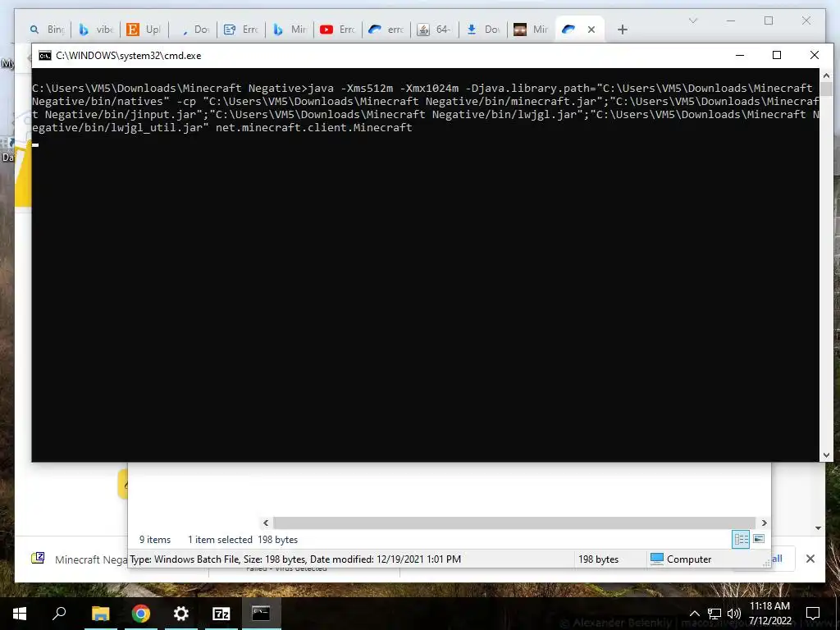The width and height of the screenshot is (840, 630).
Task: Click Chrome page scrollbar down arrow
Action: pos(818,528)
